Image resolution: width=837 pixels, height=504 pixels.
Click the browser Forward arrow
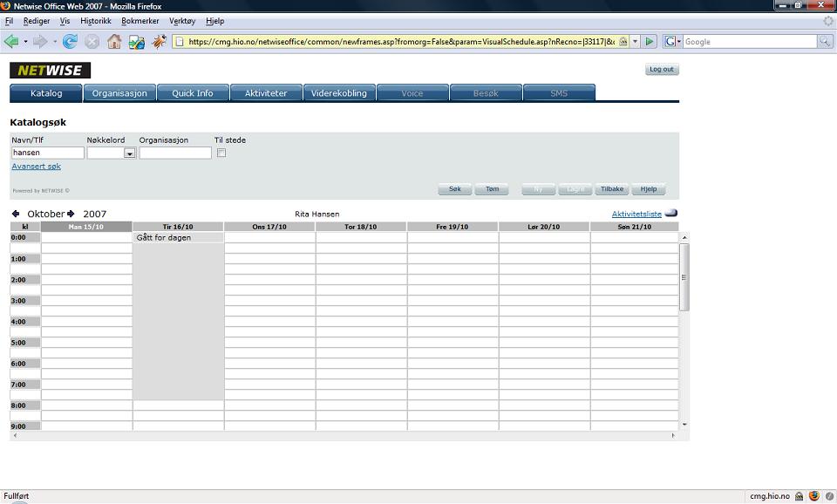(40, 41)
